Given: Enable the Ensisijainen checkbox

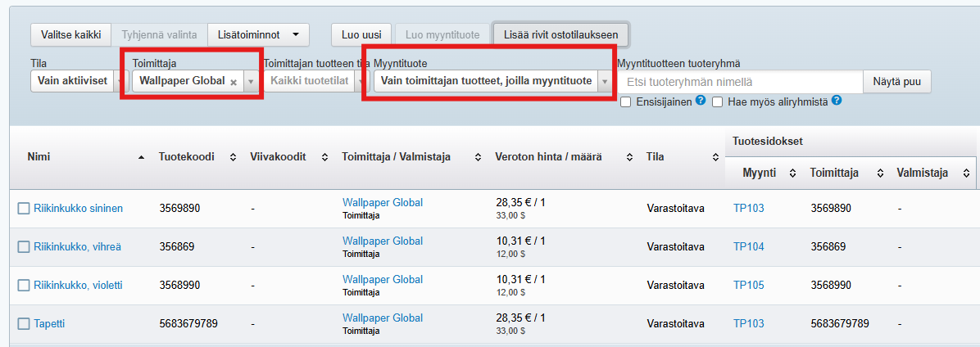Looking at the screenshot, I should 626,102.
